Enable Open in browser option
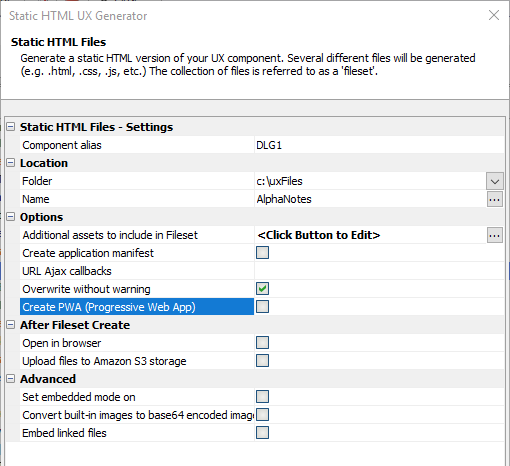The image size is (510, 466). pos(262,343)
